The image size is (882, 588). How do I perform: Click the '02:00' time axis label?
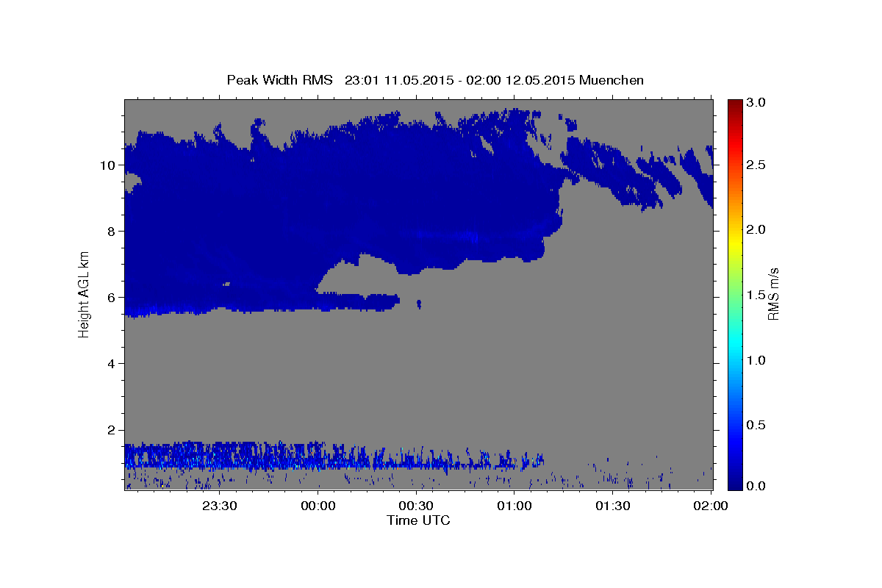711,506
